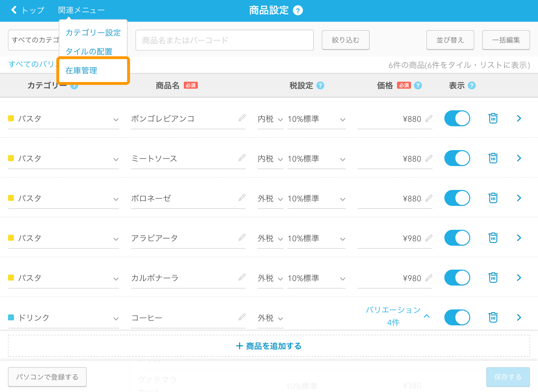Toggle display switch for カルボナーラ
This screenshot has height=392, width=538.
coord(457,277)
